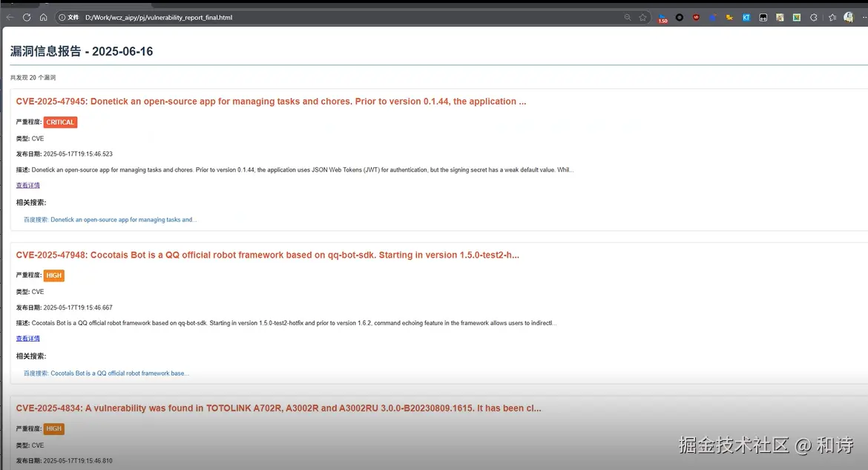Click the CVE-2025-47945 Donetick heading

[x=271, y=102]
